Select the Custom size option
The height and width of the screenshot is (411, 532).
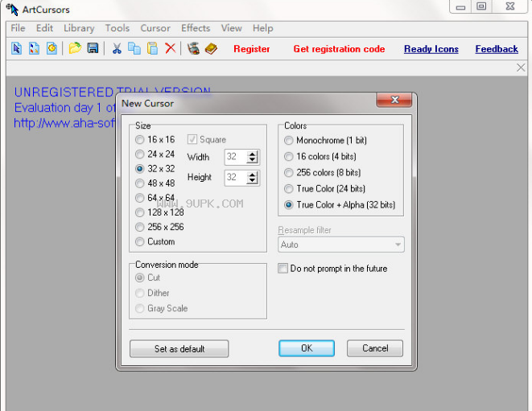pyautogui.click(x=155, y=241)
